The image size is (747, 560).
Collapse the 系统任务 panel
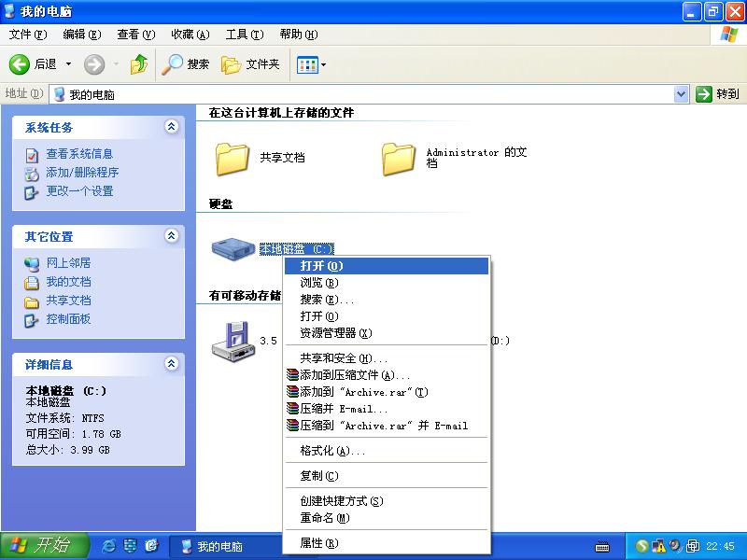tap(172, 127)
